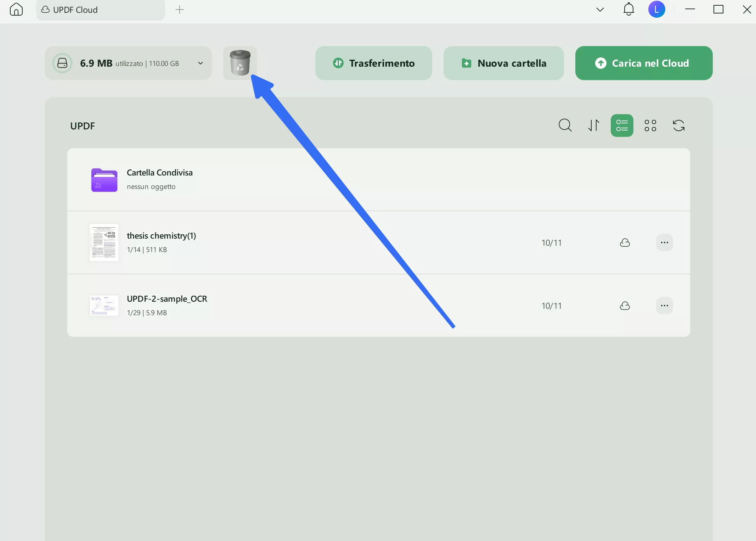Open more options for thesis chemistry(1)
The width and height of the screenshot is (756, 541).
[x=664, y=243]
